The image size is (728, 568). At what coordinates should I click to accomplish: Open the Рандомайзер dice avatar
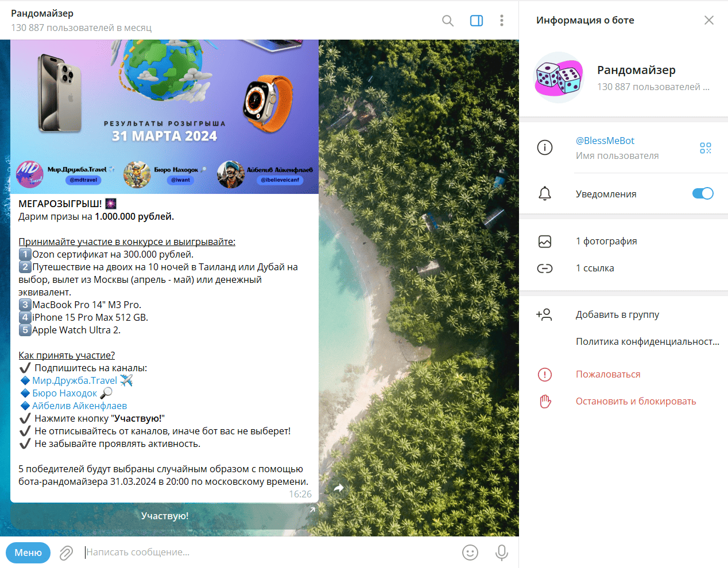click(x=559, y=77)
